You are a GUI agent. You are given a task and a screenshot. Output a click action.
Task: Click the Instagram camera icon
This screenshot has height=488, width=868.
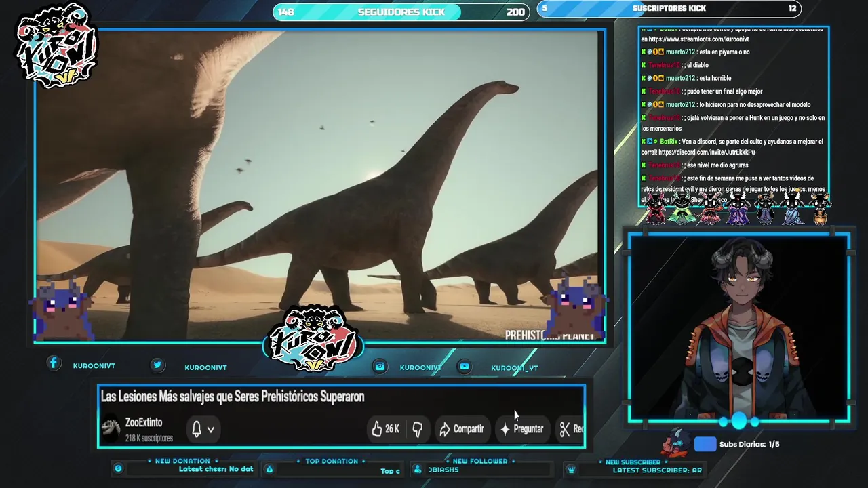pos(380,366)
